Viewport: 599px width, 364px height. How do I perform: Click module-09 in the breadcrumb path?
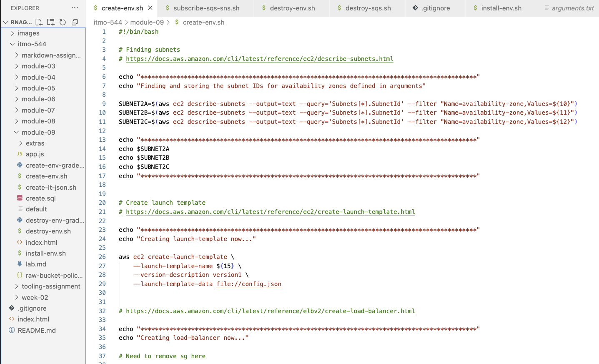coord(147,22)
